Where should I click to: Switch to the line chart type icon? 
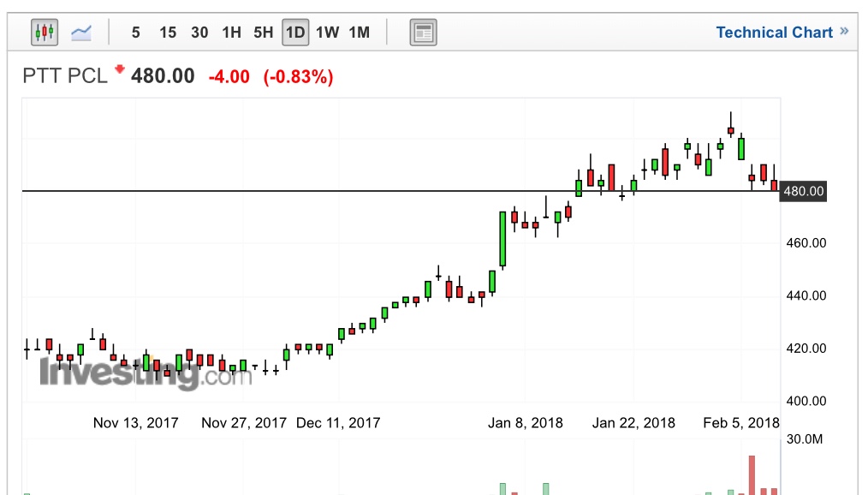(81, 33)
